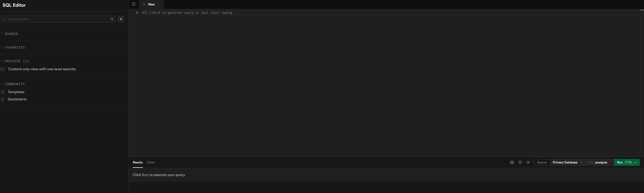This screenshot has width=644, height=193.
Task: Collapse the sidebar using the panel icon
Action: (134, 4)
